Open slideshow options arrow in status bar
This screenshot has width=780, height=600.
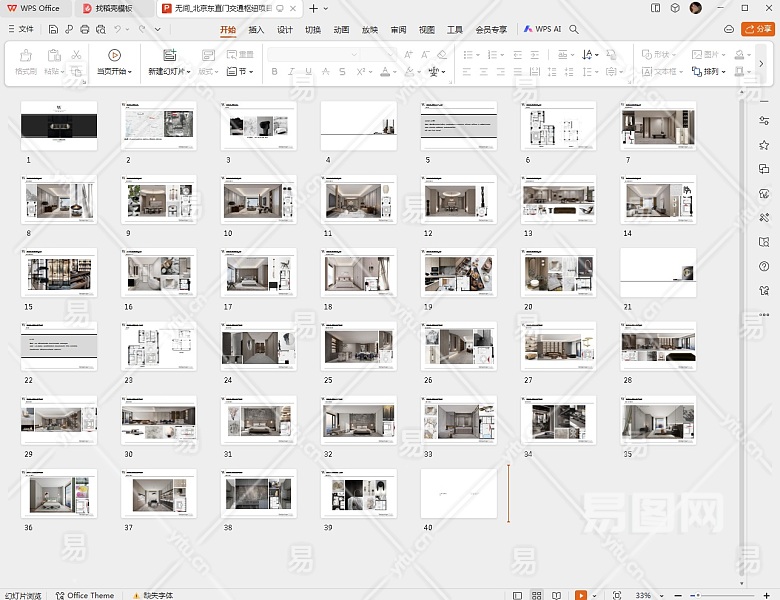[x=595, y=594]
